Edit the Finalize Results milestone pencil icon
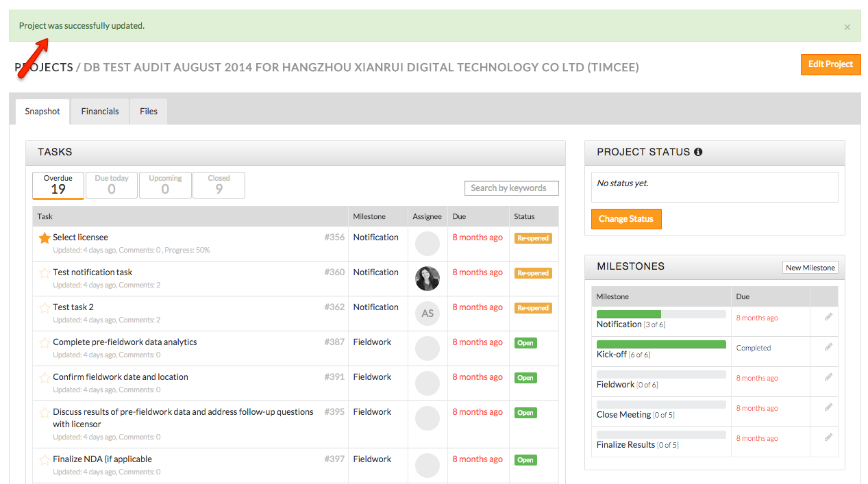 (828, 437)
